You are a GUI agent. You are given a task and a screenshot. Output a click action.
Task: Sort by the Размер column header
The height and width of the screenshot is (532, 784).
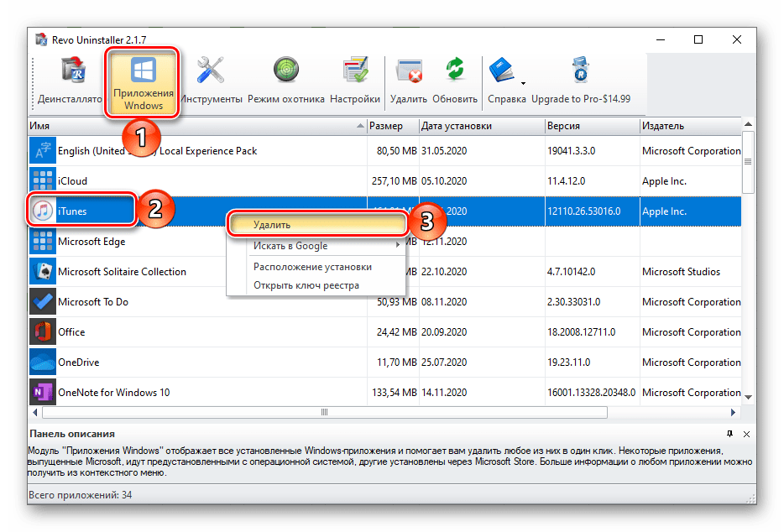pyautogui.click(x=393, y=126)
